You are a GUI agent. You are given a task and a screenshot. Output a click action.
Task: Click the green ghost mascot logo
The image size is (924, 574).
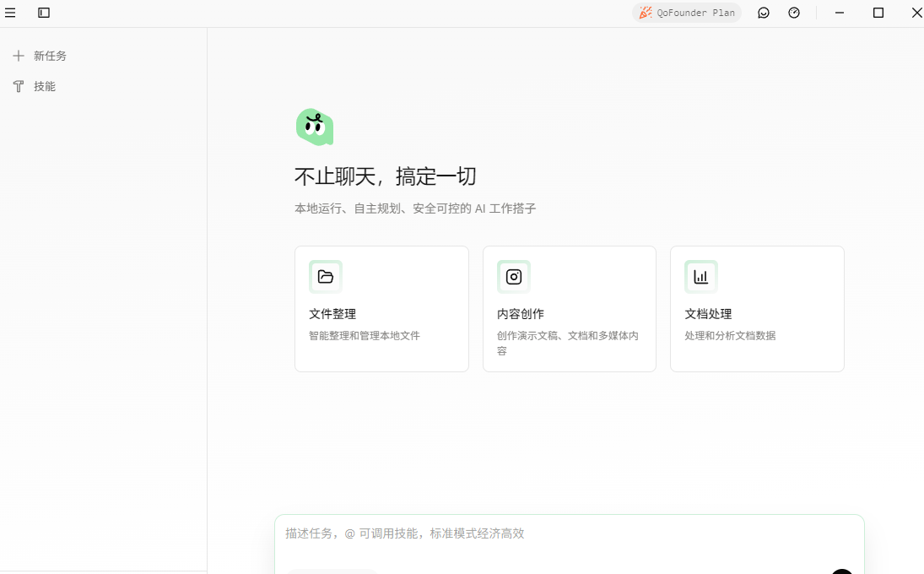[315, 127]
